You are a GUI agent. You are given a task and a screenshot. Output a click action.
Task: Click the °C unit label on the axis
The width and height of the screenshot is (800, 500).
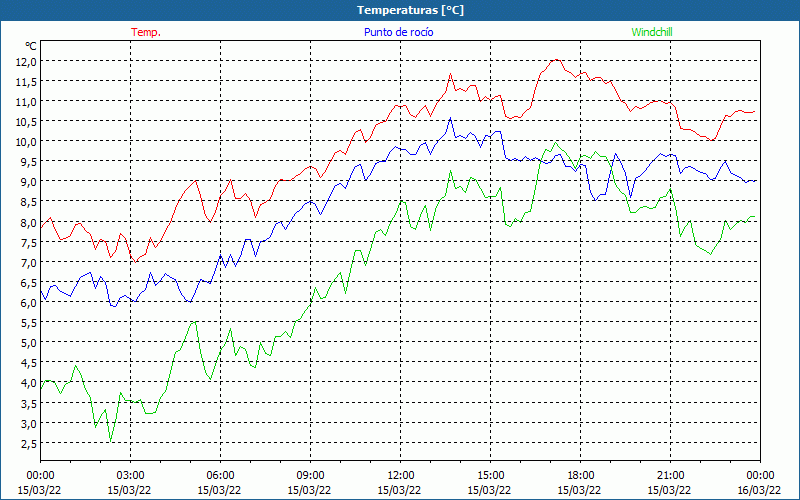click(x=31, y=46)
